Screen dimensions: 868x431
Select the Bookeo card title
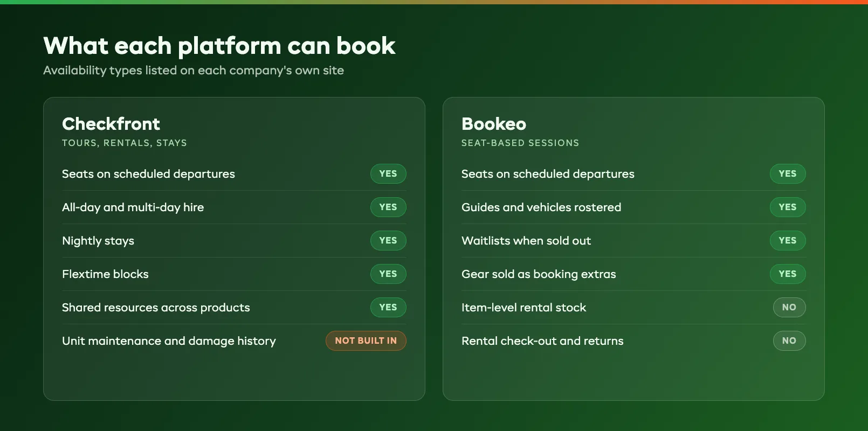(x=494, y=124)
